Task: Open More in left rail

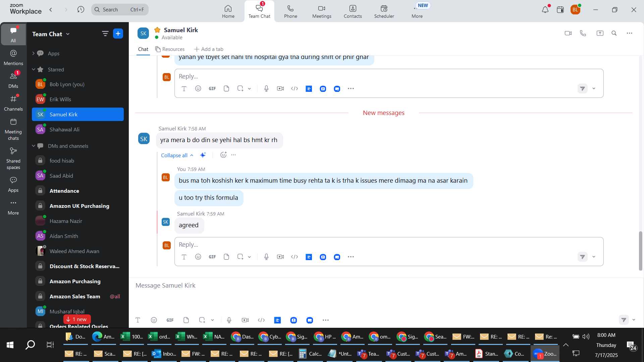Action: [13, 207]
